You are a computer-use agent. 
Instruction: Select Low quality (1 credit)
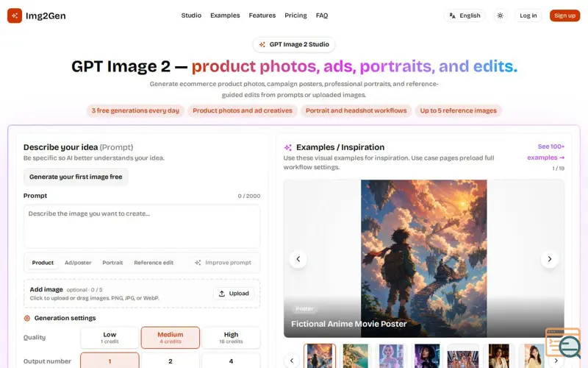(110, 337)
